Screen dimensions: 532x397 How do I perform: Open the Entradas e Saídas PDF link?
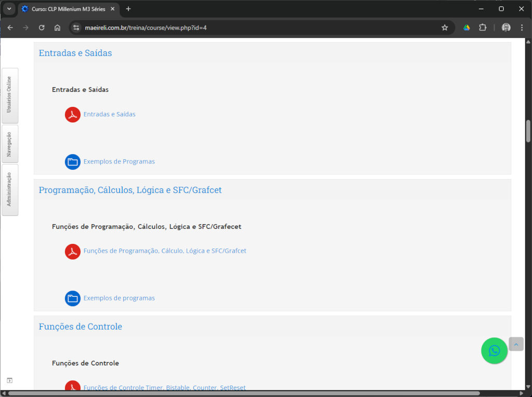109,114
